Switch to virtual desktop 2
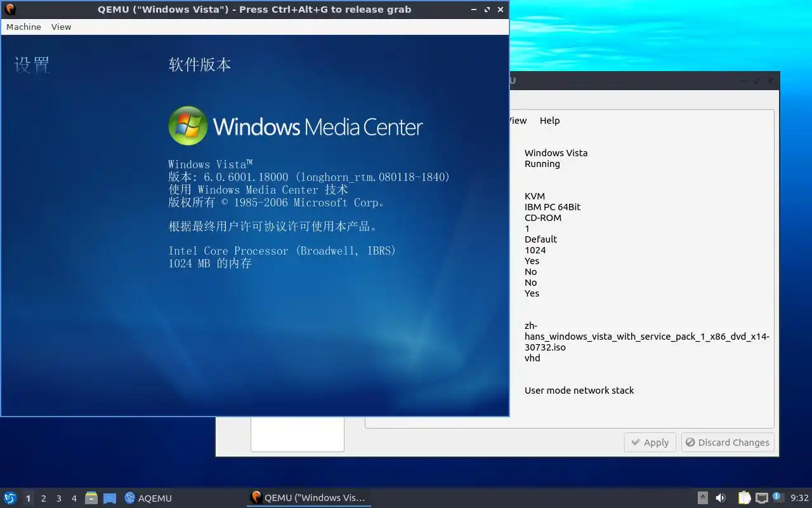Screen dimensions: 812x508 click(43, 498)
